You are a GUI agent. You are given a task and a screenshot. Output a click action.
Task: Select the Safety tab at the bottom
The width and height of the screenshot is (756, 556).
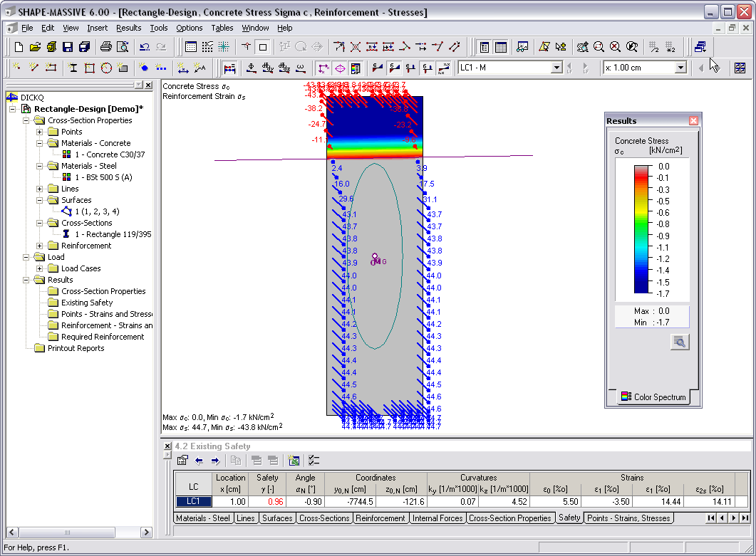pos(569,518)
